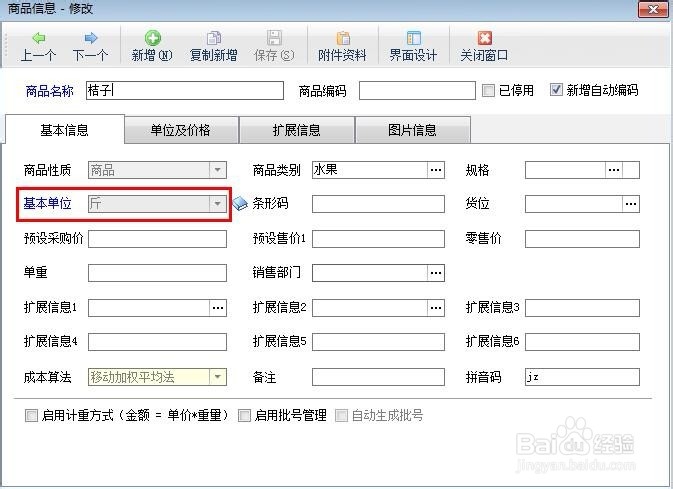Viewport: 673px width, 489px height.
Task: Click the 货位 input field
Action: tap(574, 203)
